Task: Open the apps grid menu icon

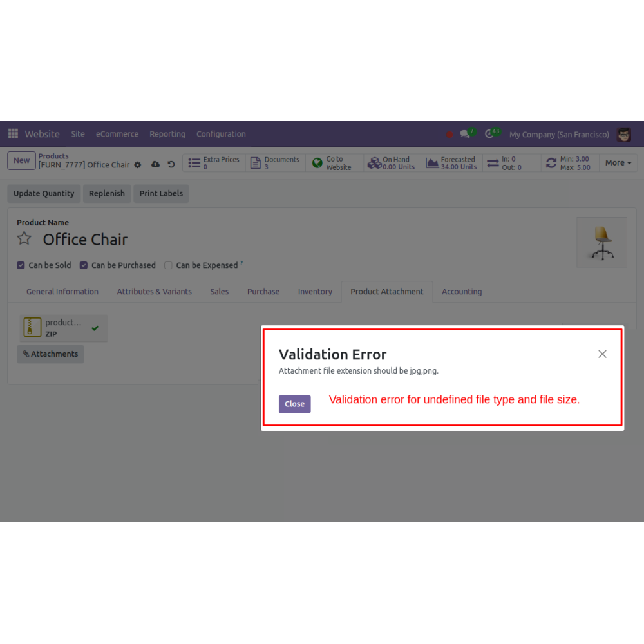Action: [13, 133]
